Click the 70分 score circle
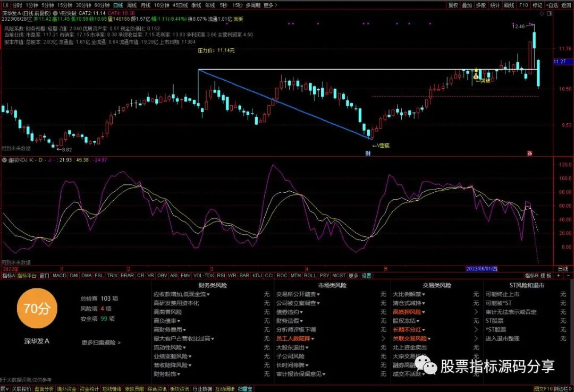 click(37, 308)
